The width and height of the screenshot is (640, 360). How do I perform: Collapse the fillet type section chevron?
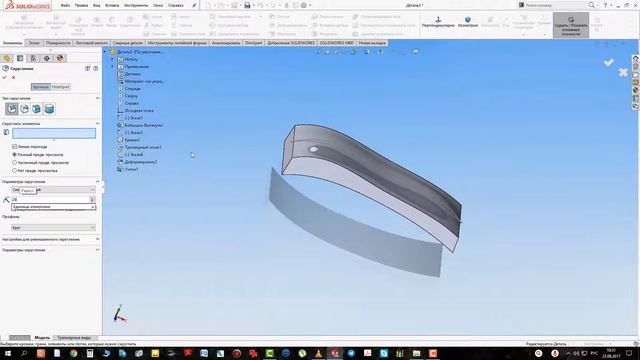click(x=98, y=98)
